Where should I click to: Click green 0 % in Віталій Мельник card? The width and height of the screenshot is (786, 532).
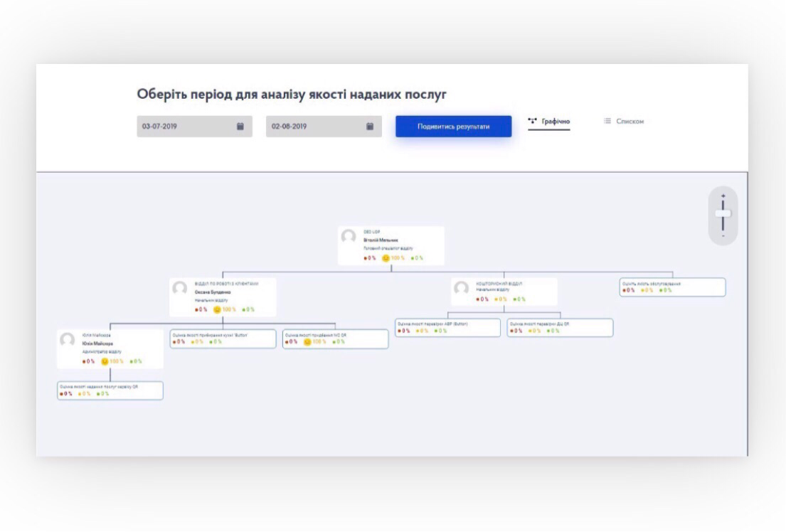[417, 258]
